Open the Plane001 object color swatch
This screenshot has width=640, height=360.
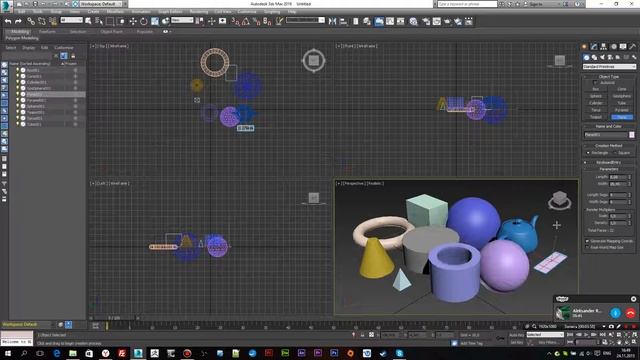(632, 135)
